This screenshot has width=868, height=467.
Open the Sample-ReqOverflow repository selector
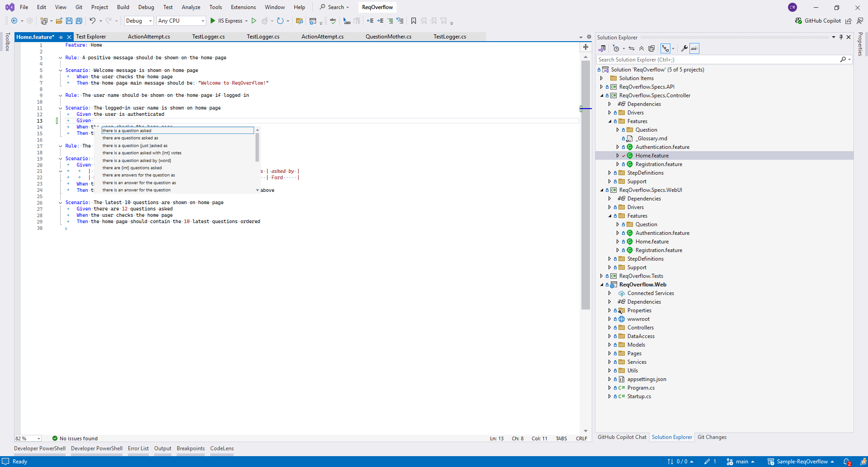coord(801,462)
